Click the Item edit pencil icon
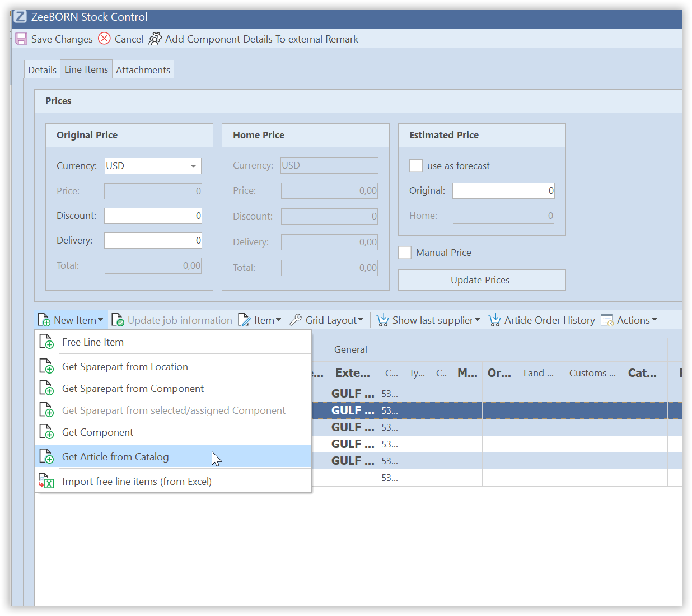 [244, 320]
